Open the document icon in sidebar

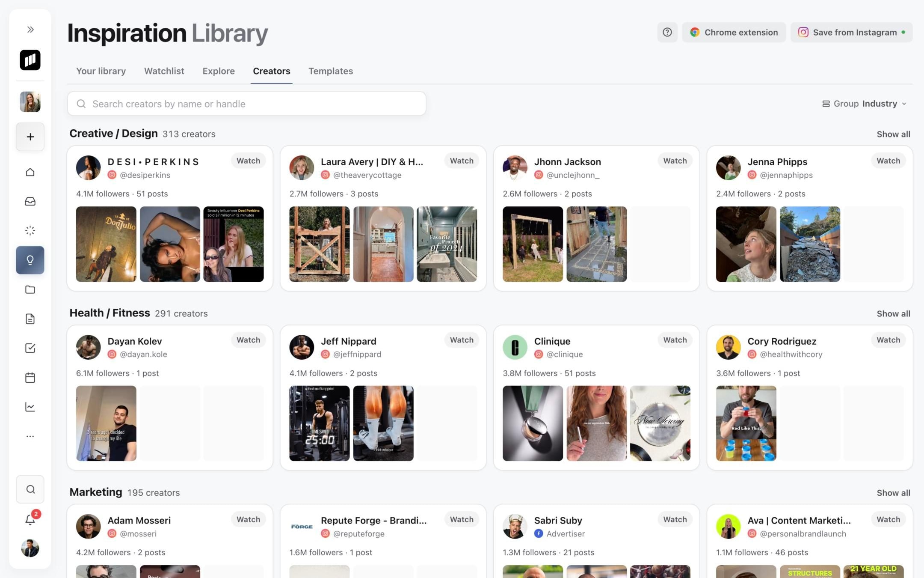(30, 319)
